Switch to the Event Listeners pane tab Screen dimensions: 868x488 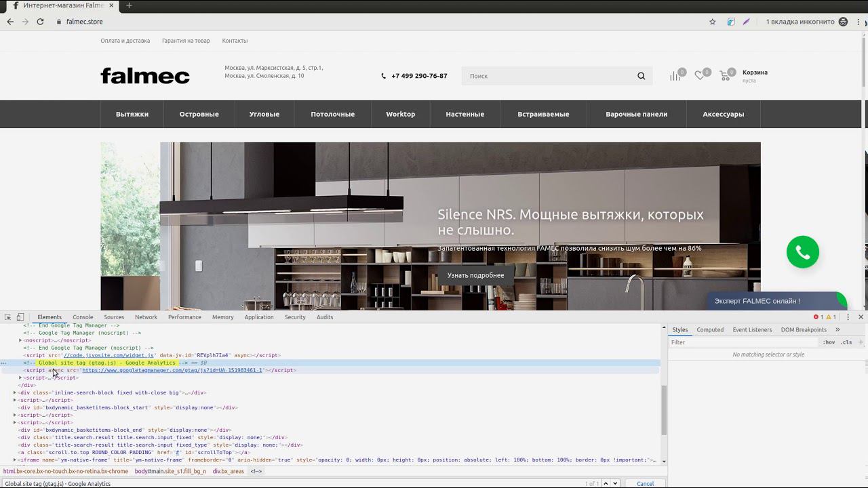[x=752, y=330]
